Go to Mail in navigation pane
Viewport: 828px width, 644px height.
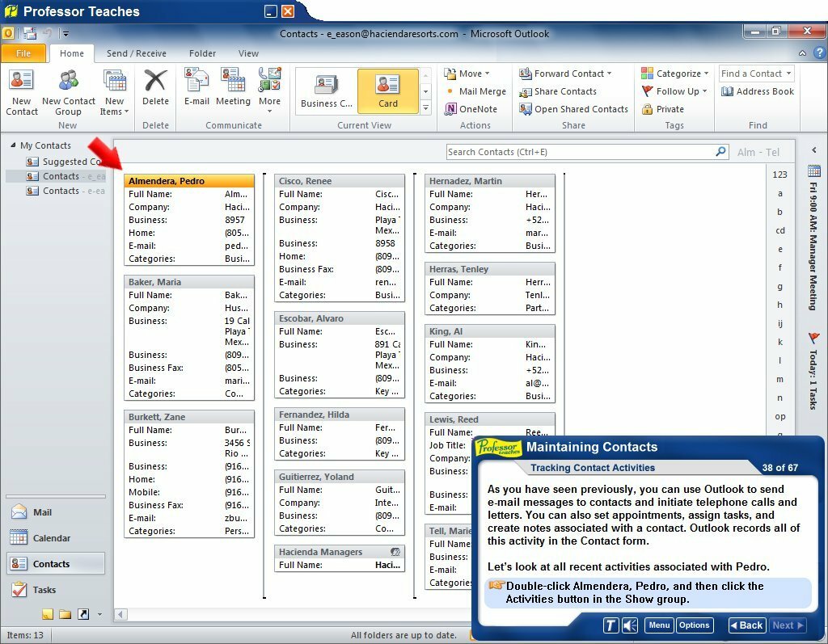tap(56, 512)
